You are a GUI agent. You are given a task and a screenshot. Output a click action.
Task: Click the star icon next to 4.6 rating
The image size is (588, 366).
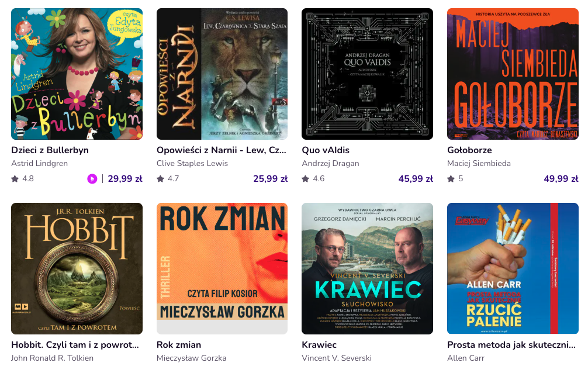pos(306,179)
